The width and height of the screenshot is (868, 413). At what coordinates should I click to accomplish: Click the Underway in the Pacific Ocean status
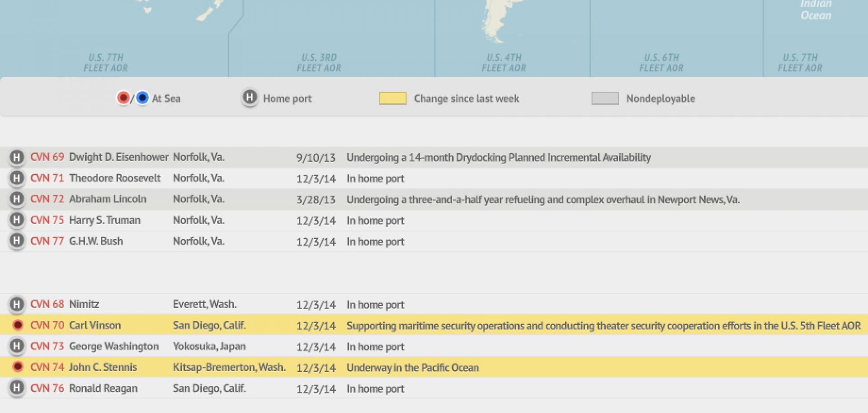413,367
